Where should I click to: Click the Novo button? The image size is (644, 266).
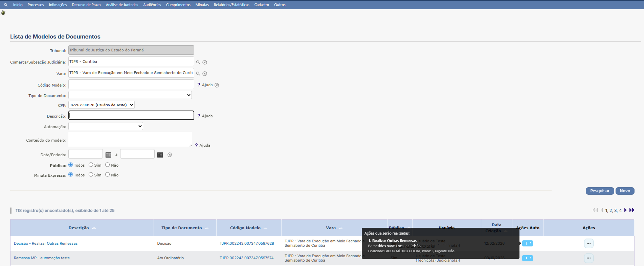(x=625, y=191)
